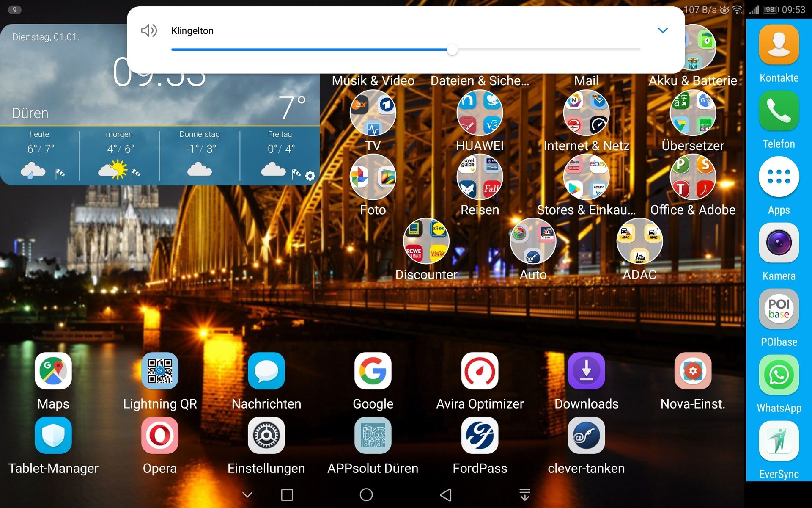812x508 pixels.
Task: Tap Wi-Fi icon in status bar
Action: [x=738, y=9]
